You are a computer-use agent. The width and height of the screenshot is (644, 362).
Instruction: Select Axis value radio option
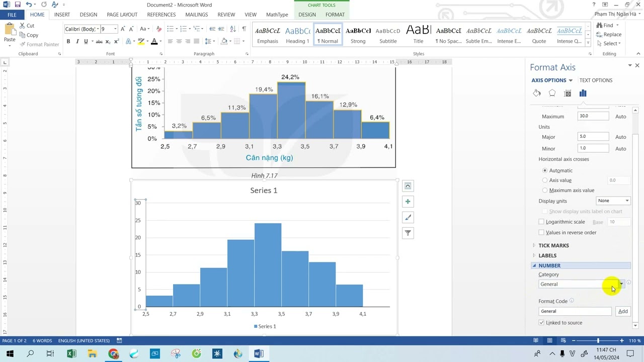click(545, 180)
